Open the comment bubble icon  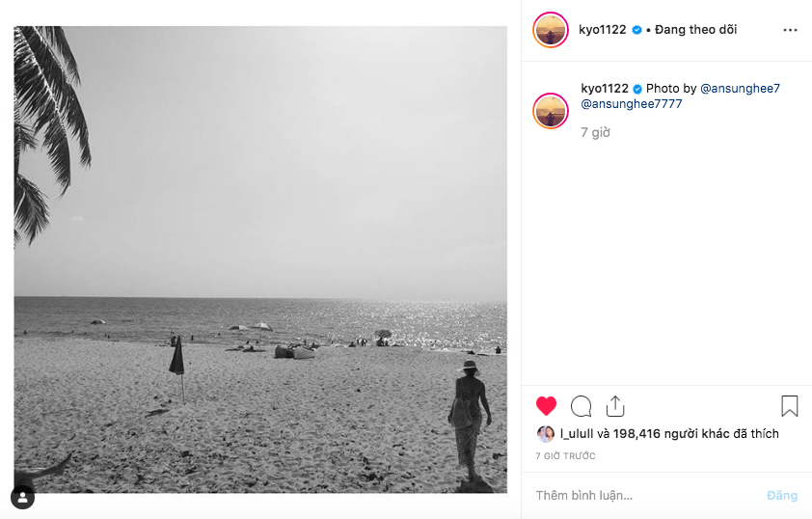[x=581, y=406]
